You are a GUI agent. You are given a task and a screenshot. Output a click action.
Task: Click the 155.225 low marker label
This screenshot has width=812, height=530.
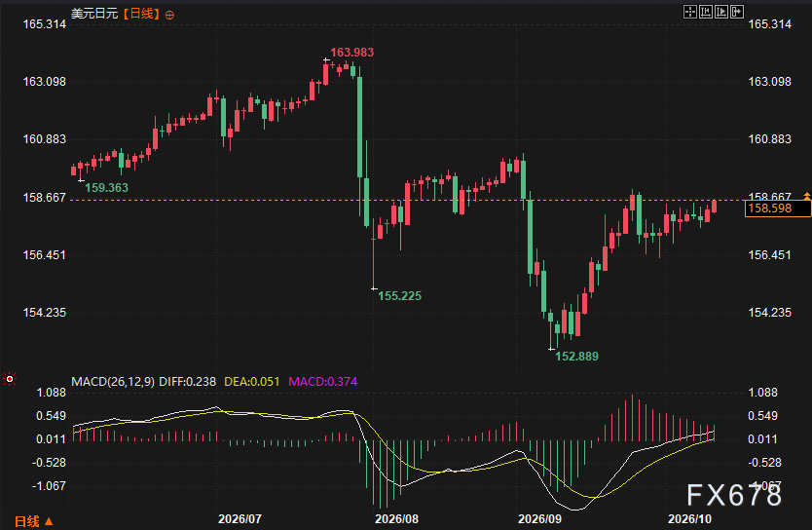click(x=400, y=296)
